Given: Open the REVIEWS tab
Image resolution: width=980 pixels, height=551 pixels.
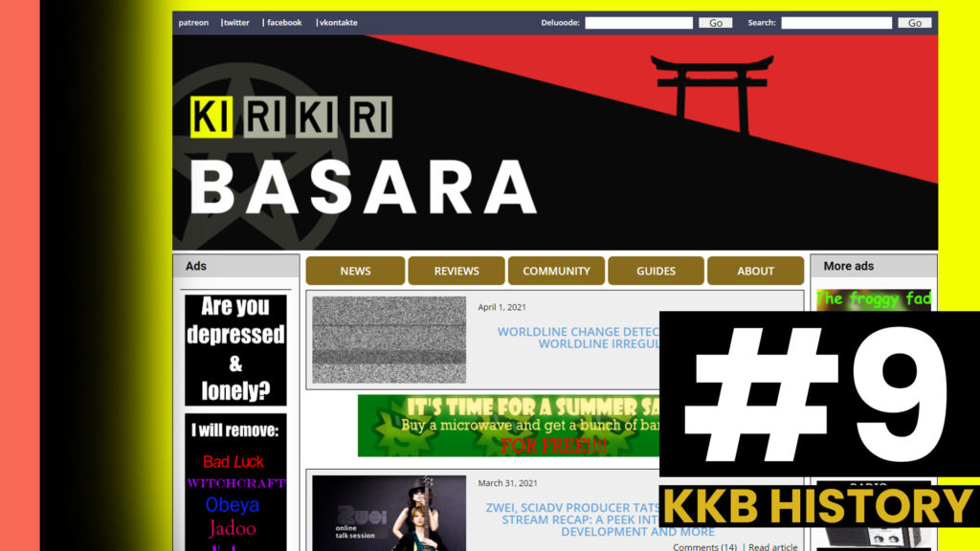Looking at the screenshot, I should point(457,271).
